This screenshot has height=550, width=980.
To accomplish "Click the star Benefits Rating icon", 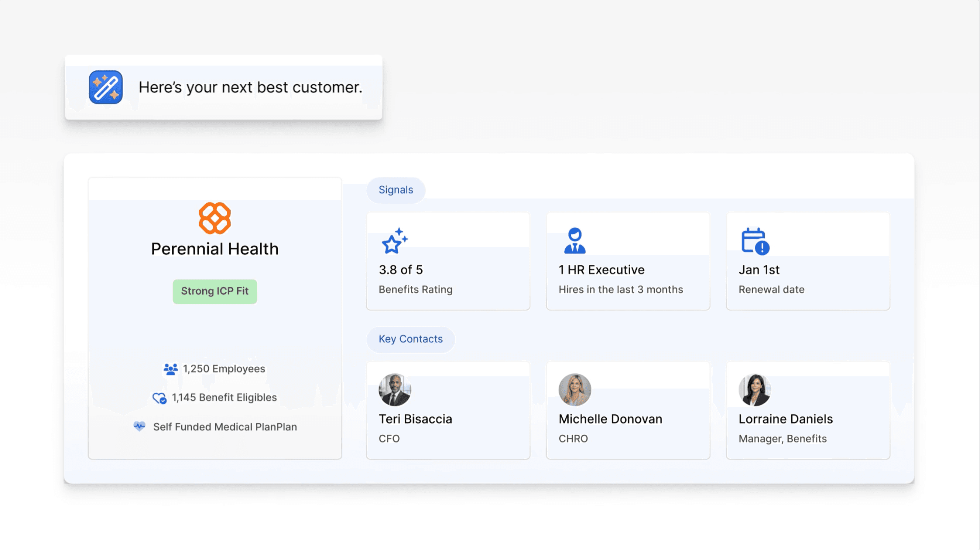I will 395,241.
